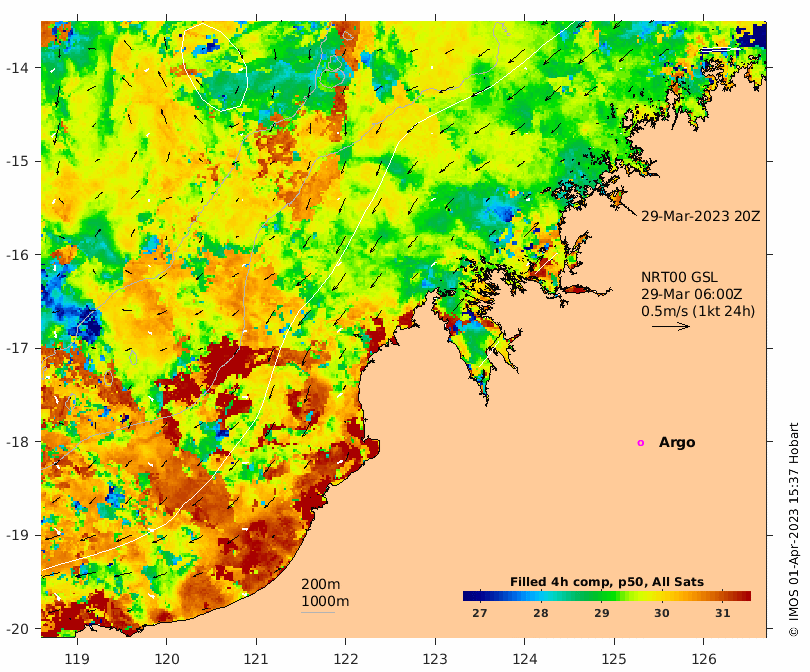The width and height of the screenshot is (810, 672).
Task: Click the colorbar tick label 31
Action: click(x=723, y=613)
